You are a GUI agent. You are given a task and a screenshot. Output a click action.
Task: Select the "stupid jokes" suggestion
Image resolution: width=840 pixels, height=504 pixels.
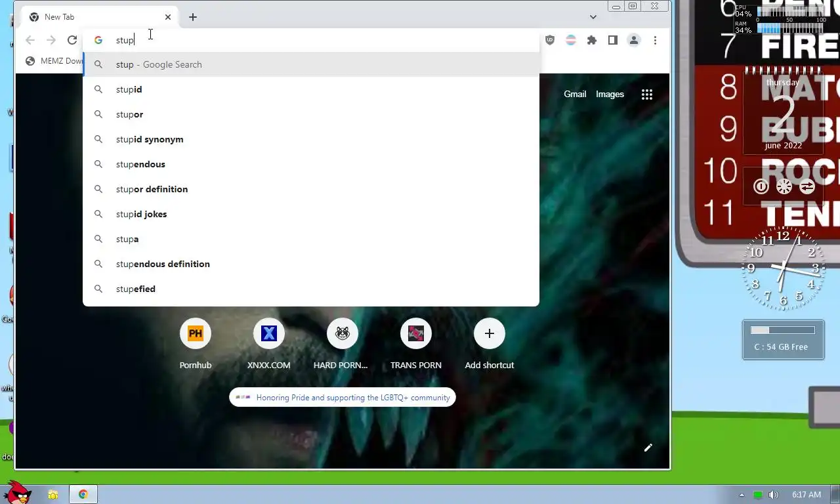pos(311,214)
